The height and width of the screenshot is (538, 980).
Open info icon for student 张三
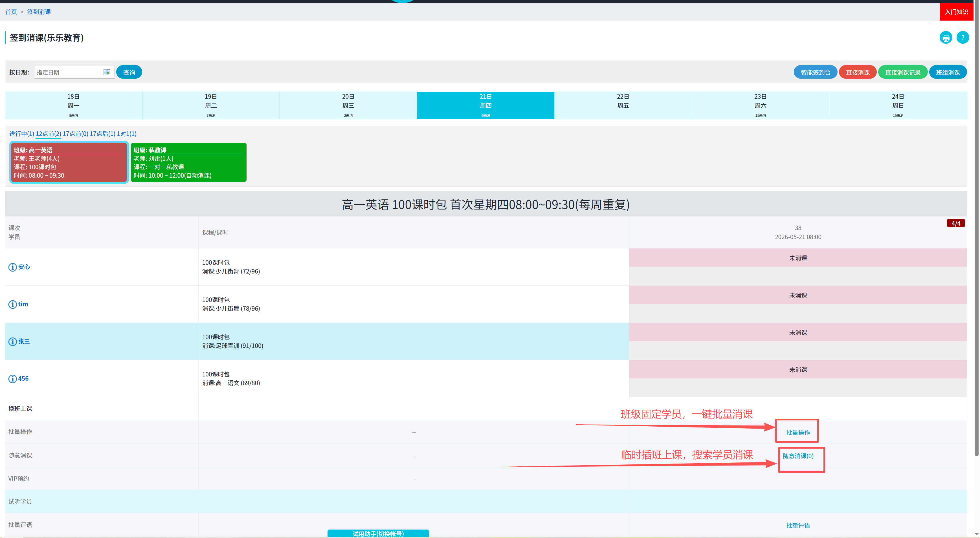(13, 342)
